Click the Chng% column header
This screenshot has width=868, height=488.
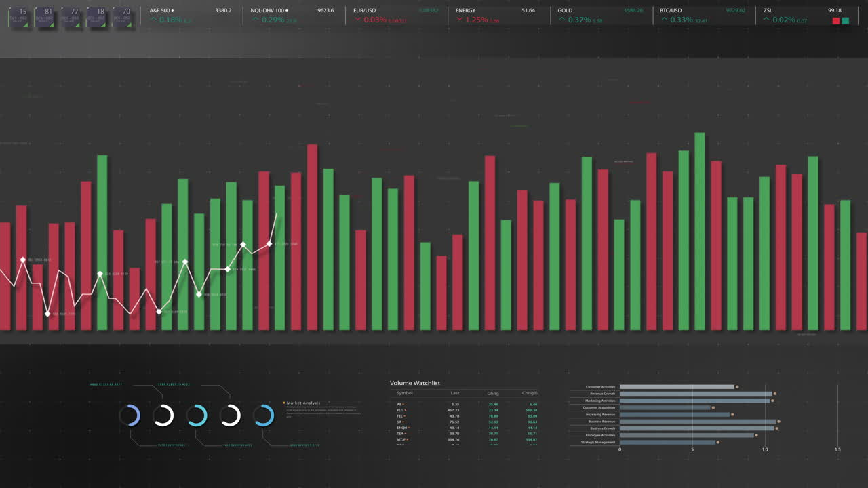pyautogui.click(x=530, y=393)
